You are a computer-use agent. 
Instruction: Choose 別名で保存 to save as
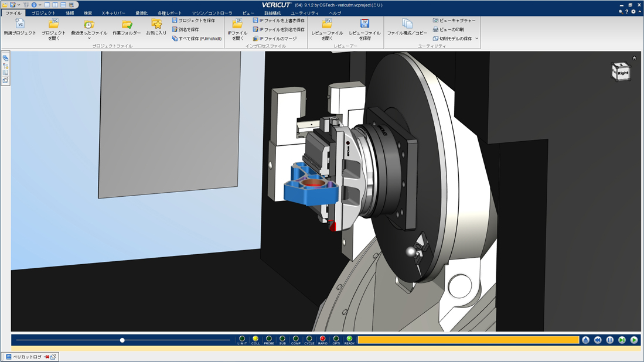185,29
